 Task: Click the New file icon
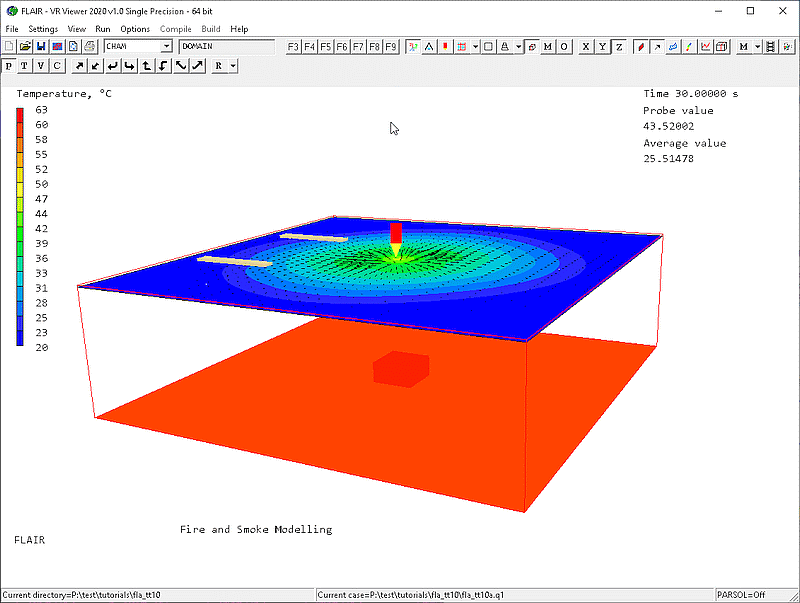[9, 46]
